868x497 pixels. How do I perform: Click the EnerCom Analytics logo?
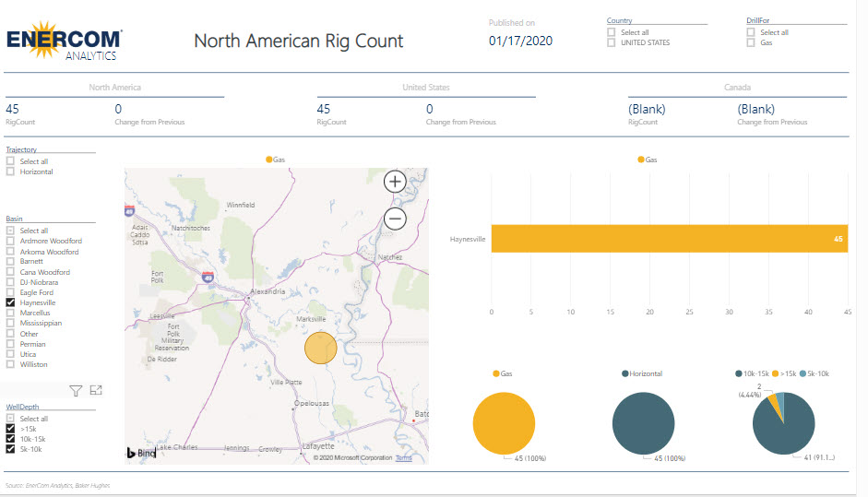click(64, 41)
